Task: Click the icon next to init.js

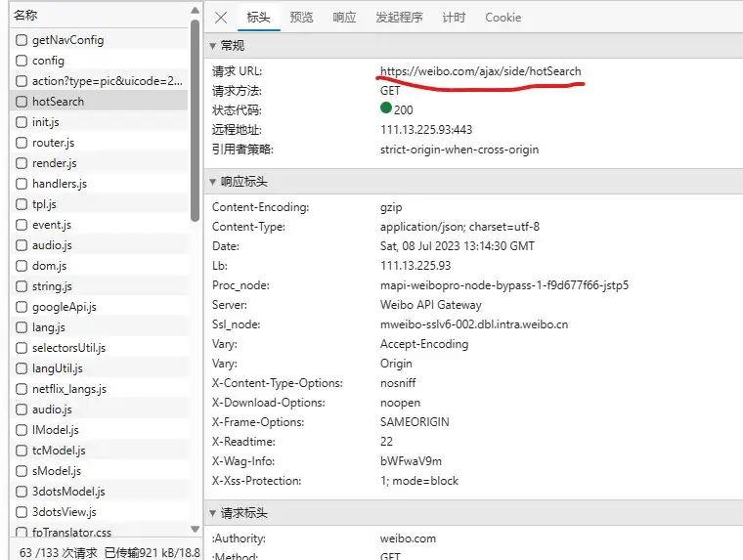Action: (22, 122)
